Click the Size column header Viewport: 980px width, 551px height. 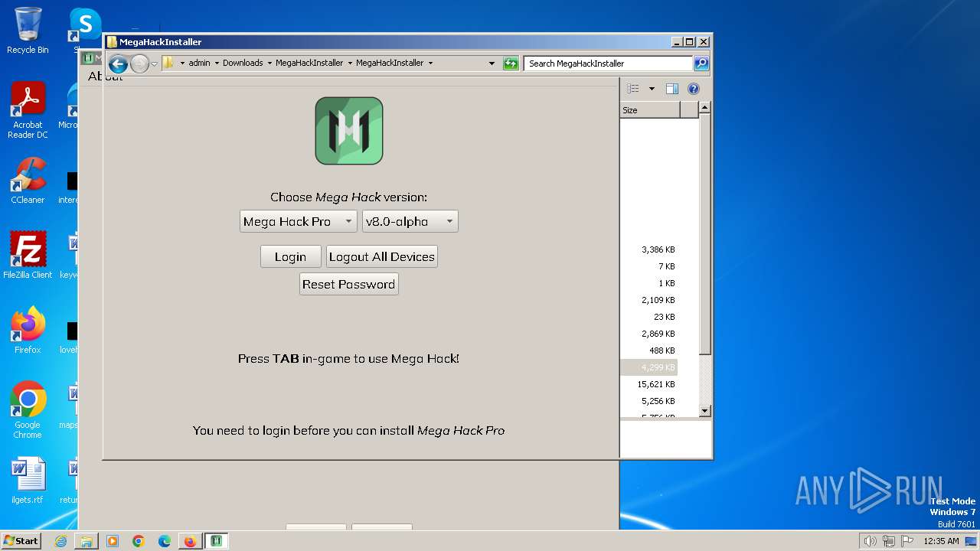tap(650, 110)
